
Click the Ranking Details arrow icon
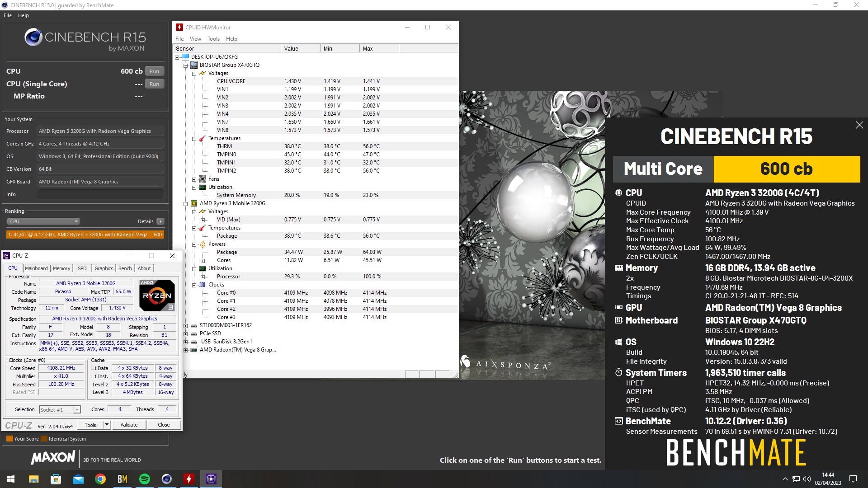pyautogui.click(x=160, y=221)
